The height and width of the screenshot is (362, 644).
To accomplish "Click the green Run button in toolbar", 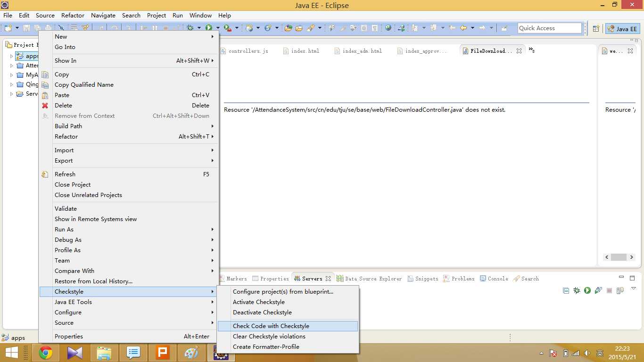I will coord(209,28).
